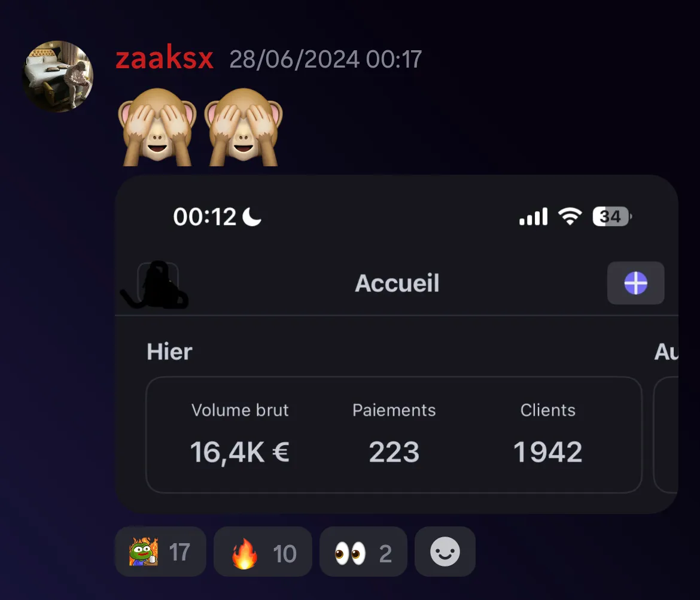This screenshot has width=700, height=600.
Task: Open the zaaksx username profile
Action: 165,57
